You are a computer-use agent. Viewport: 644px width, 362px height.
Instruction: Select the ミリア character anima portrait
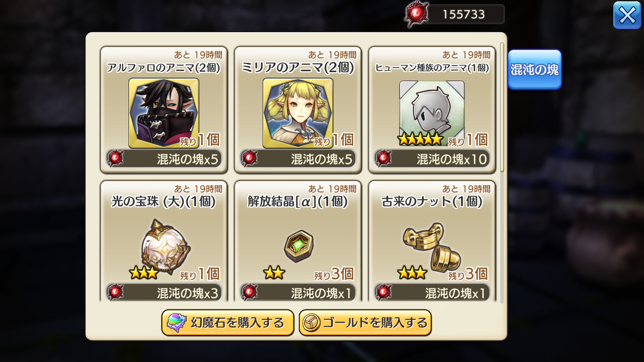298,113
